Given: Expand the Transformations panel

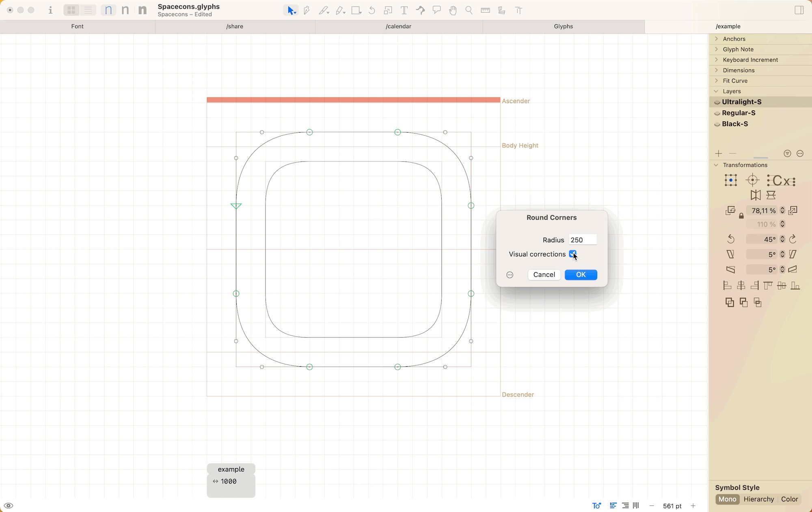Looking at the screenshot, I should click(x=716, y=165).
